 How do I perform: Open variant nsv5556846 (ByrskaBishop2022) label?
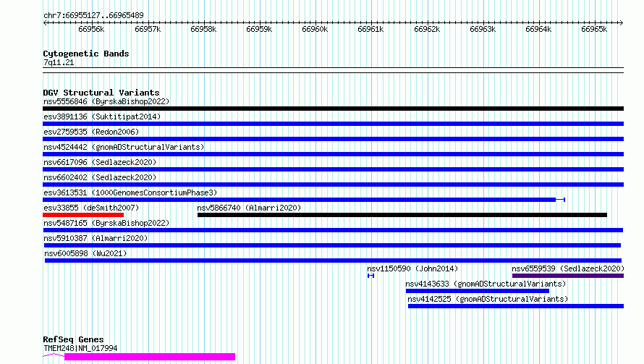point(106,101)
